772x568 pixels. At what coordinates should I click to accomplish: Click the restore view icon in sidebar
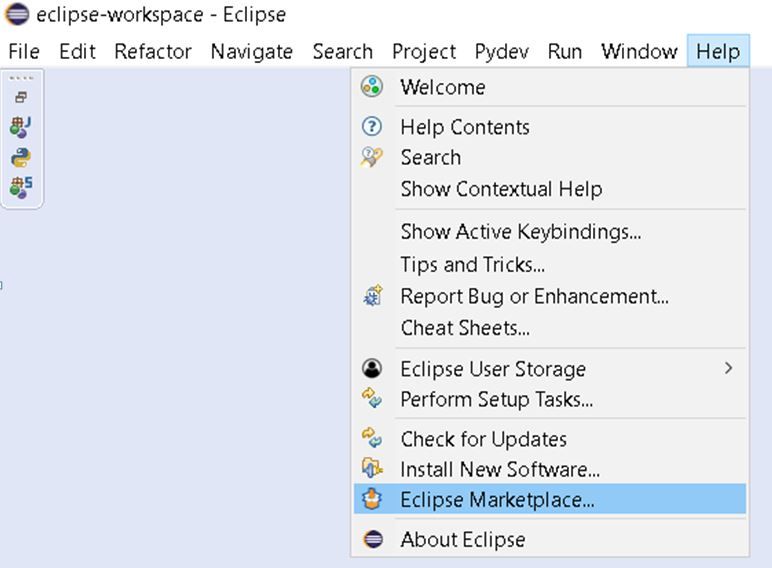coord(21,97)
